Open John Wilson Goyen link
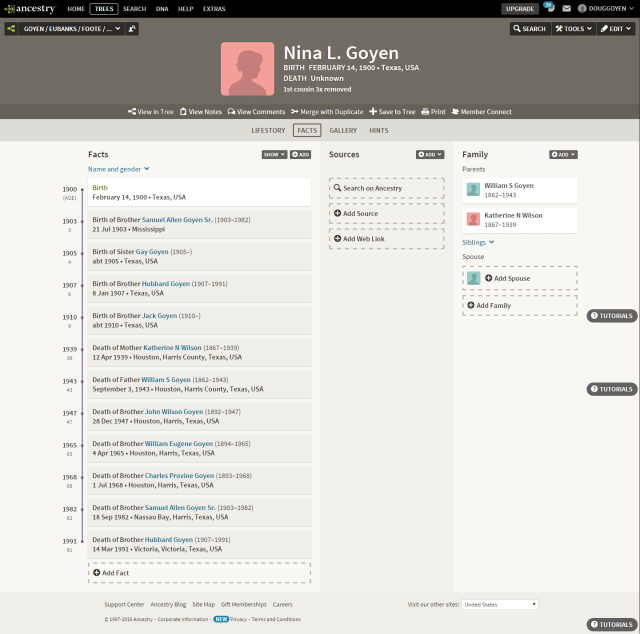Screen dimensions: 640x634 pos(174,412)
